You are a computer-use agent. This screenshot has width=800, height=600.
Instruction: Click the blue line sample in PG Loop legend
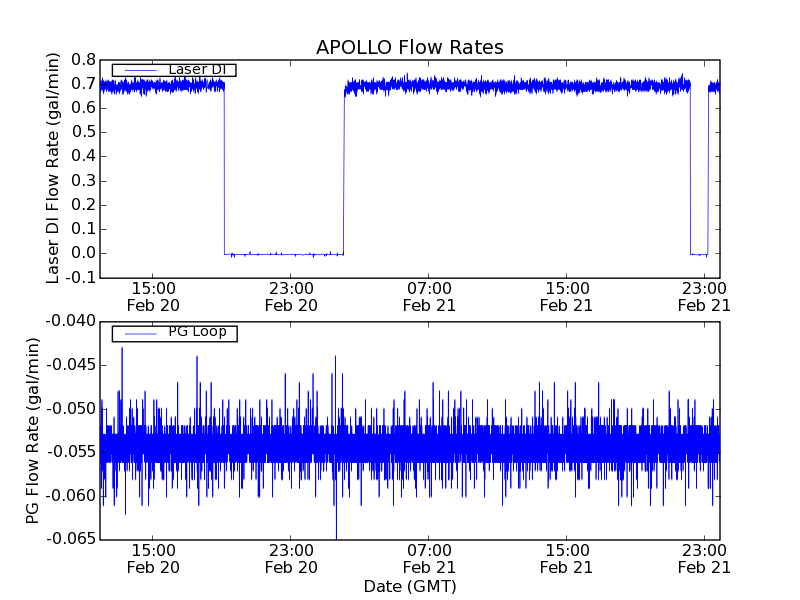[141, 334]
